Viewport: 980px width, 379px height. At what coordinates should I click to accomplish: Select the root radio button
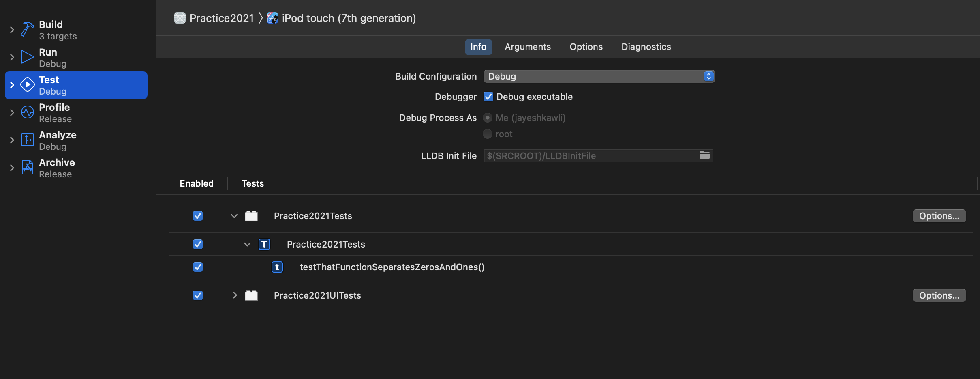488,134
